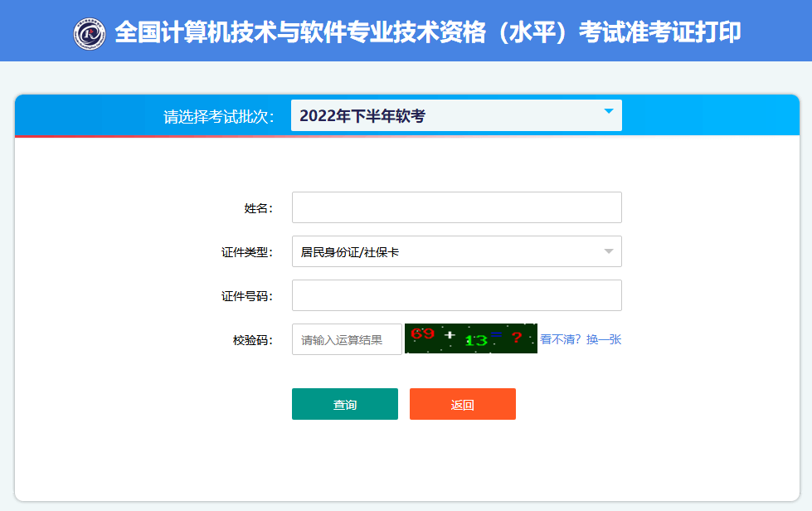Viewport: 812px width, 511px height.
Task: Click the 校验码： label
Action: tap(253, 340)
